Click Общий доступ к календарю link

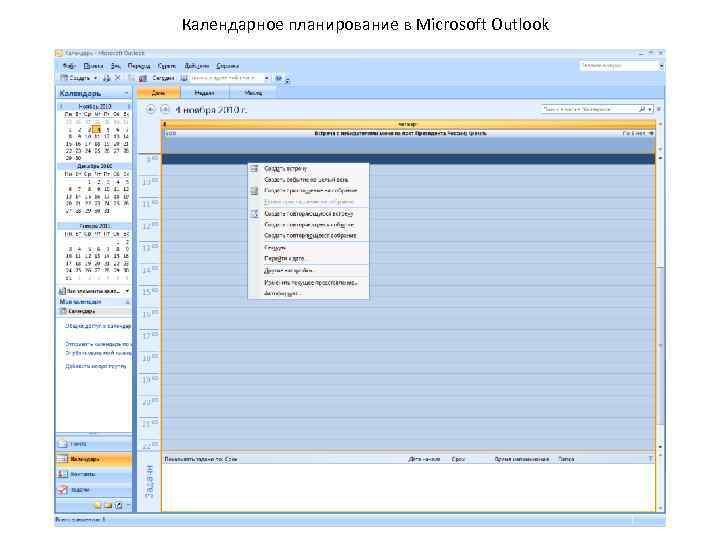(98, 326)
